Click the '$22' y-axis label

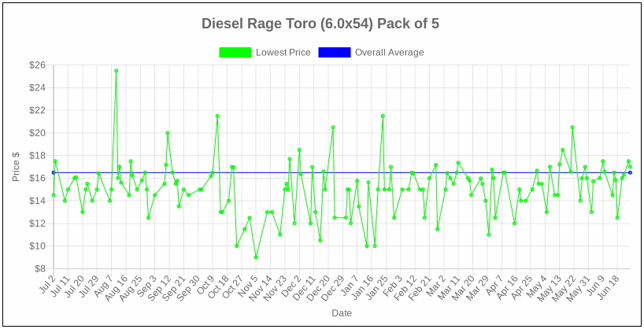[x=38, y=110]
